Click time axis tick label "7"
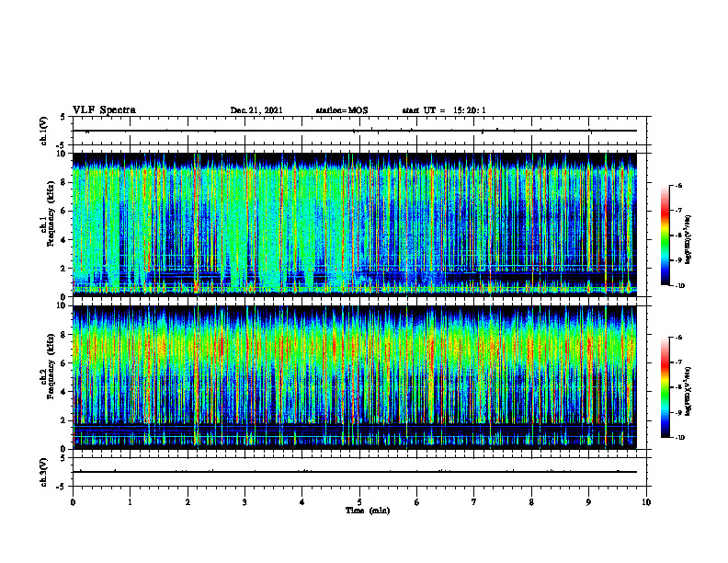 pyautogui.click(x=474, y=502)
